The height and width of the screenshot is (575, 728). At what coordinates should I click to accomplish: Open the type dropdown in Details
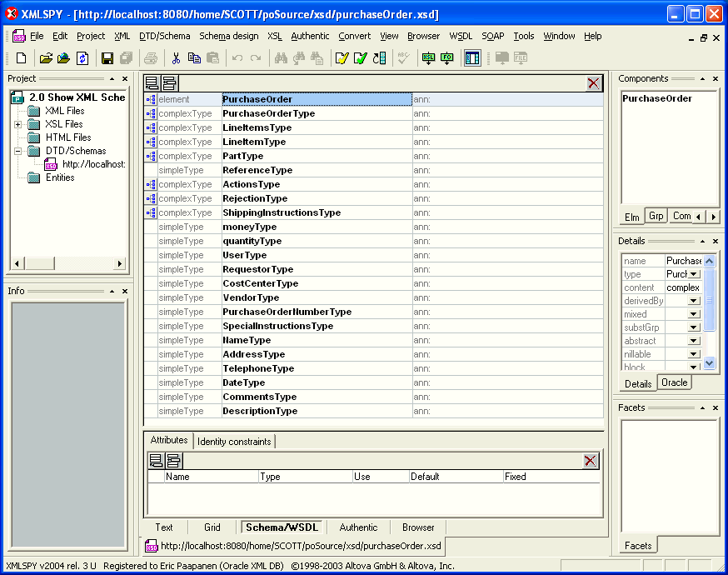[694, 274]
